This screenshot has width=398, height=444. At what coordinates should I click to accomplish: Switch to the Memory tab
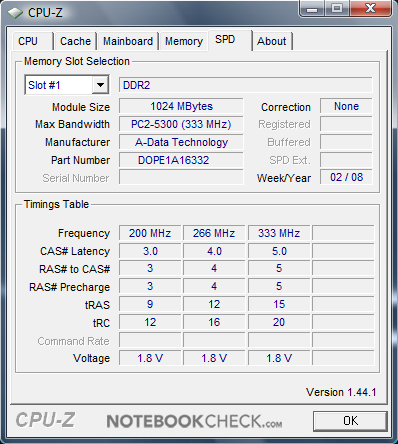pyautogui.click(x=184, y=41)
